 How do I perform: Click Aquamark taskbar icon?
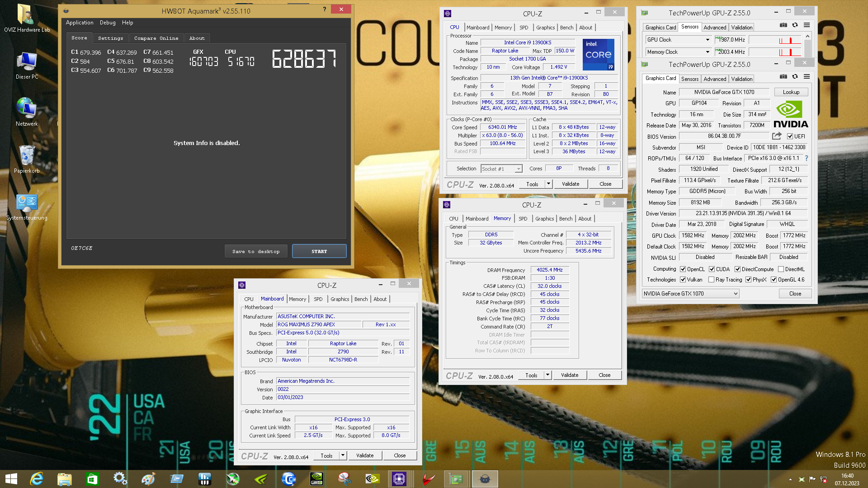[485, 479]
